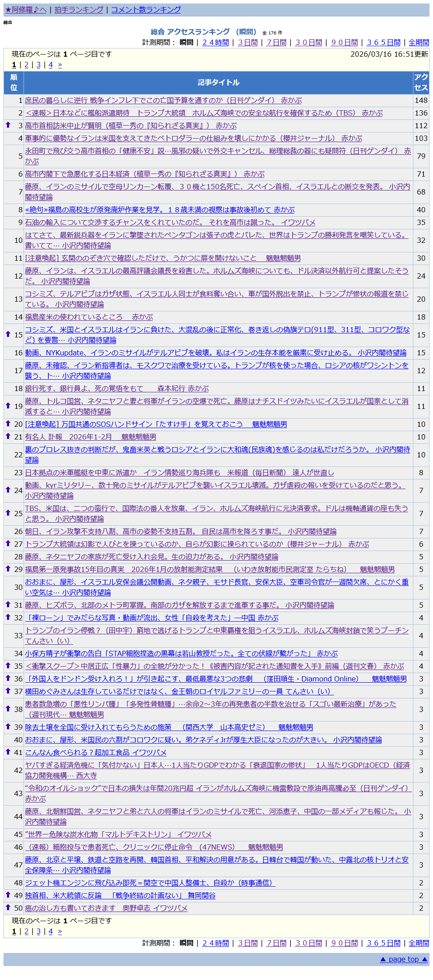Open rank 14 article 福島産米の使われているところ

[89, 317]
